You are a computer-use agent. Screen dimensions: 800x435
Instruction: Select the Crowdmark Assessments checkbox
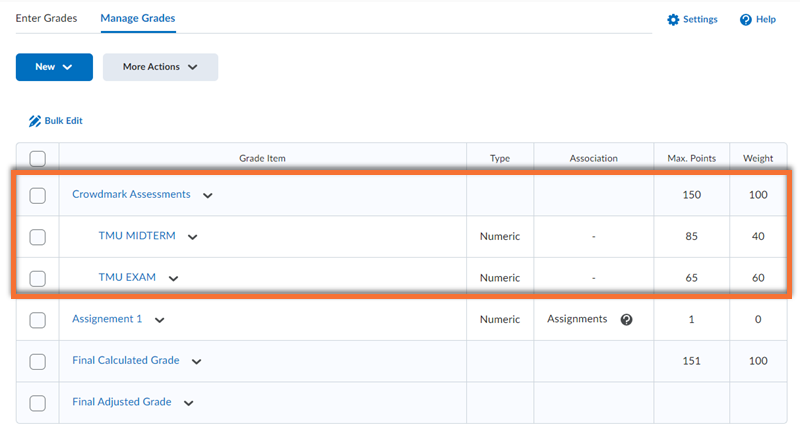click(x=37, y=195)
